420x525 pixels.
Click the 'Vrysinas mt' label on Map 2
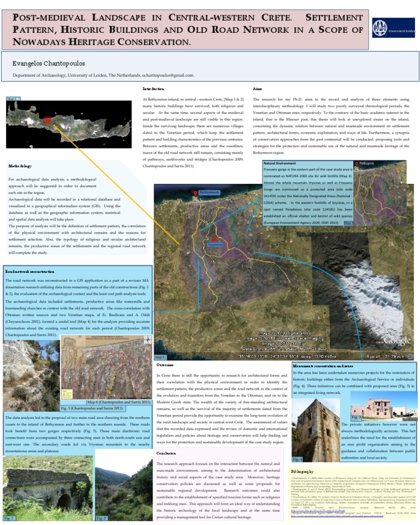215,245
